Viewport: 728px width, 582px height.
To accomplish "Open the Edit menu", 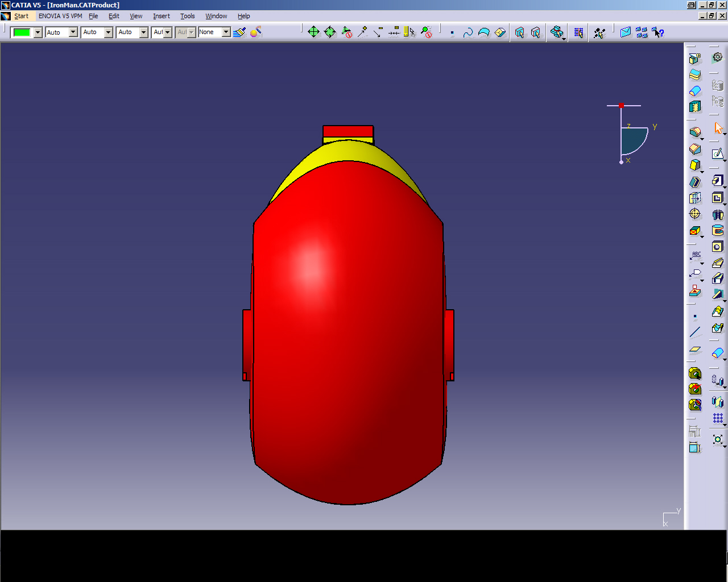I will click(114, 16).
